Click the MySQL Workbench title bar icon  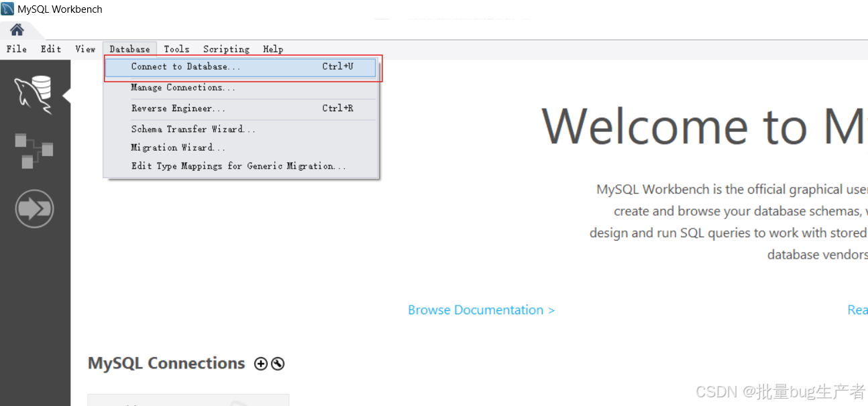pyautogui.click(x=7, y=9)
